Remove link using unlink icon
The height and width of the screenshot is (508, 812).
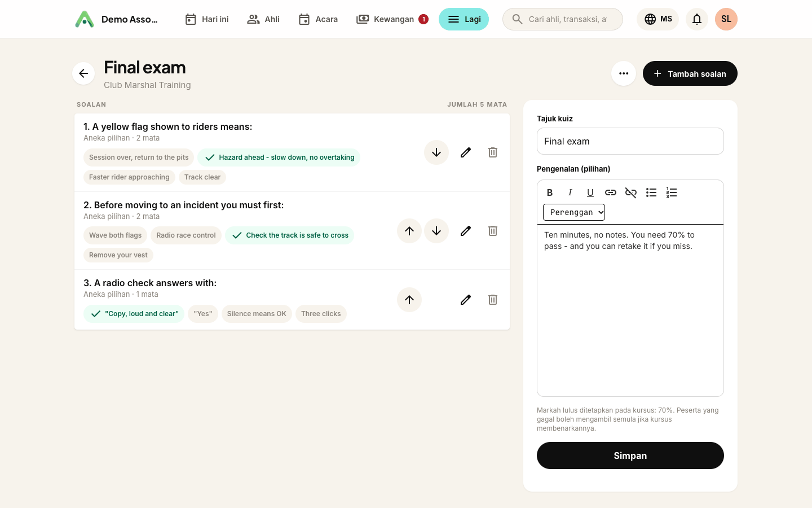(x=631, y=192)
